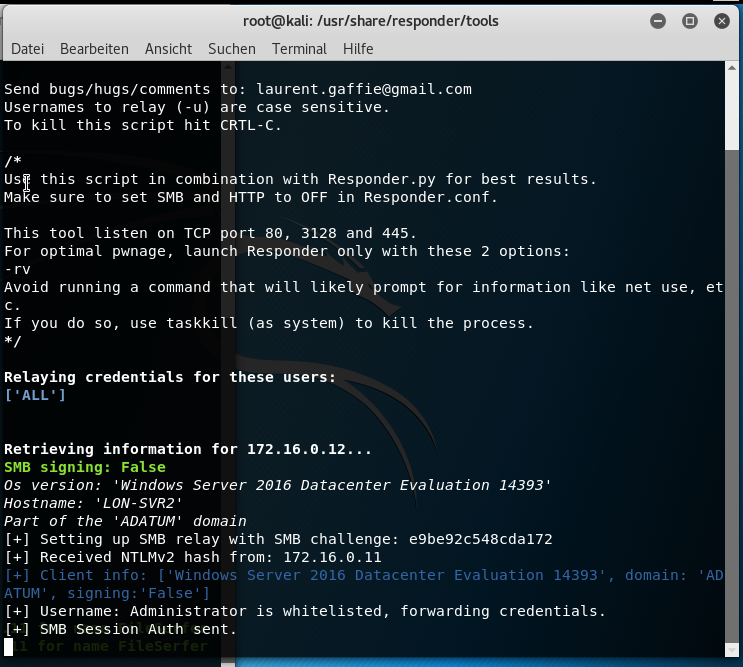Click the '-rv' options line
743x667 pixels.
tap(18, 269)
